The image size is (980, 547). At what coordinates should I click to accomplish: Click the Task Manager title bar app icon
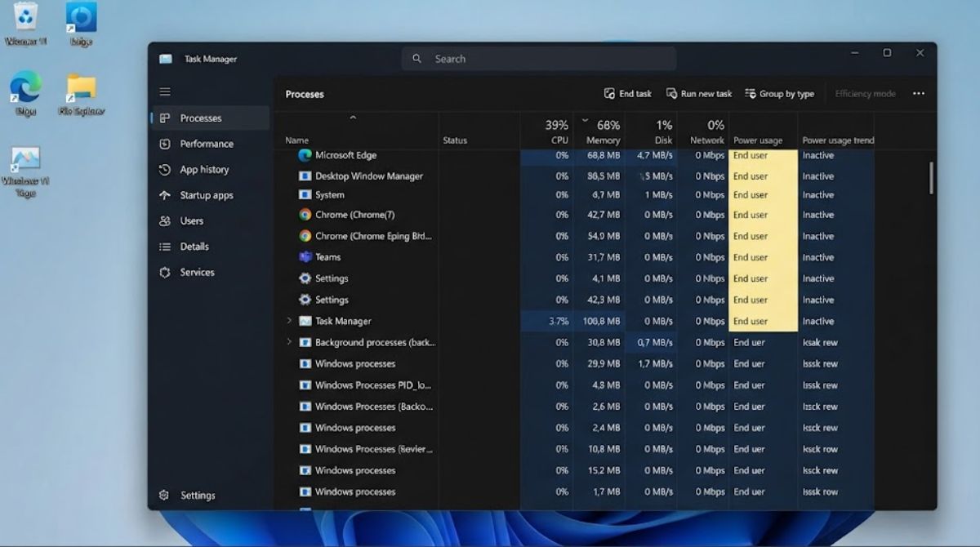coord(166,59)
